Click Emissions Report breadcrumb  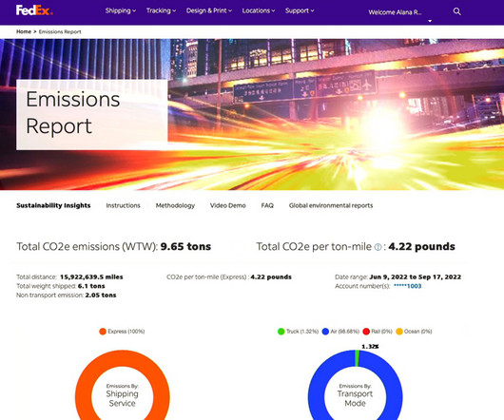click(60, 31)
